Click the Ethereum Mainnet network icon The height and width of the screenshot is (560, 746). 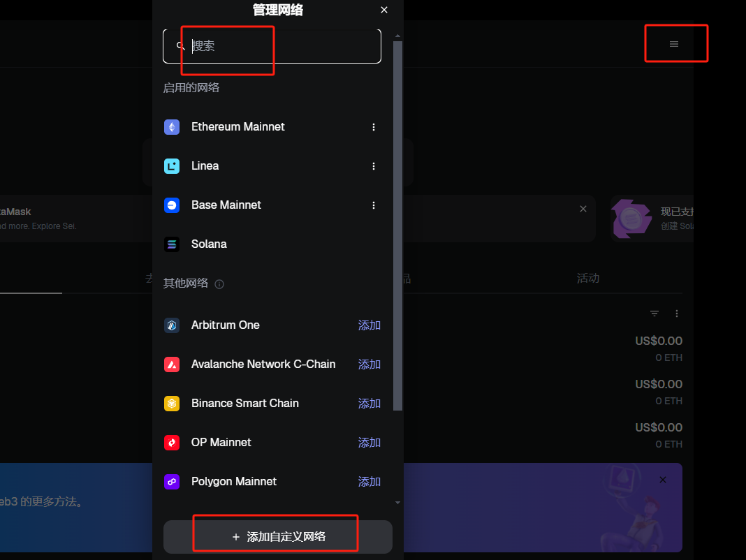172,127
